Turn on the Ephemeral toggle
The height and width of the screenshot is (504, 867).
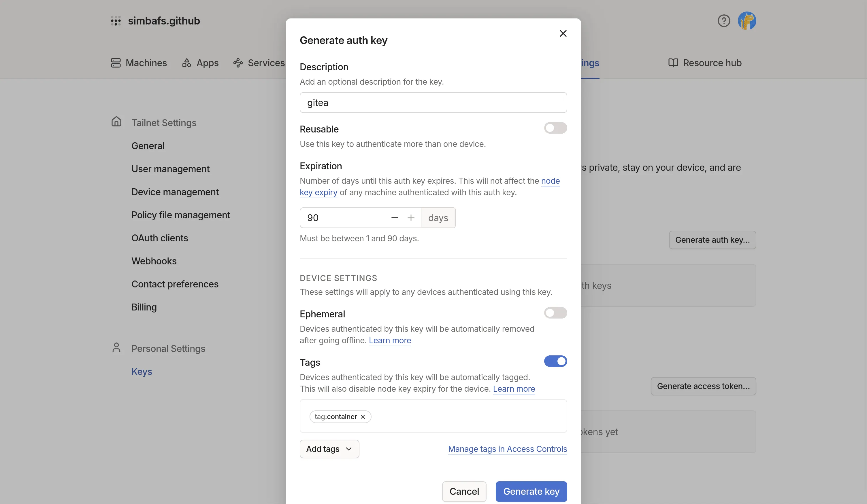555,313
